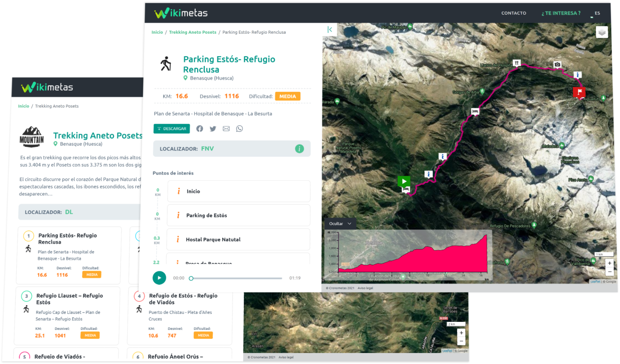Open stage 6 Refugio Ángel Orús card
Viewport: 620px width, 364px height.
click(179, 354)
